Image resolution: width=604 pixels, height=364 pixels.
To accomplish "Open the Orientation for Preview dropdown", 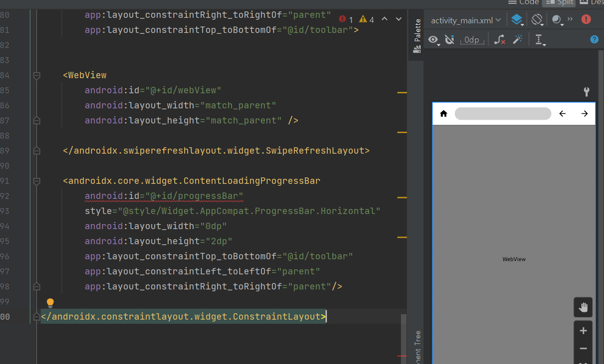I will pos(537,20).
